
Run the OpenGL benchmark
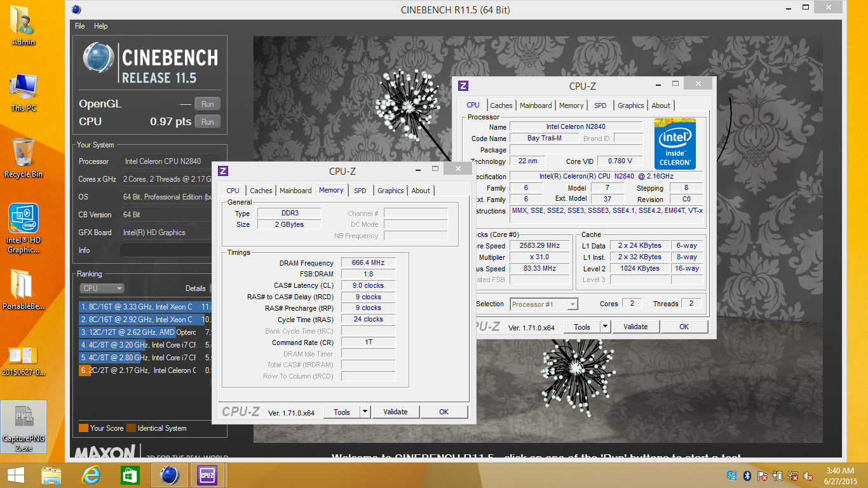[208, 104]
